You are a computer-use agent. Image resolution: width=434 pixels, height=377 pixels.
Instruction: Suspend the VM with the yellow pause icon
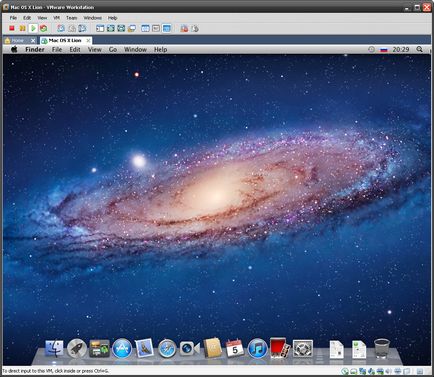[x=22, y=28]
